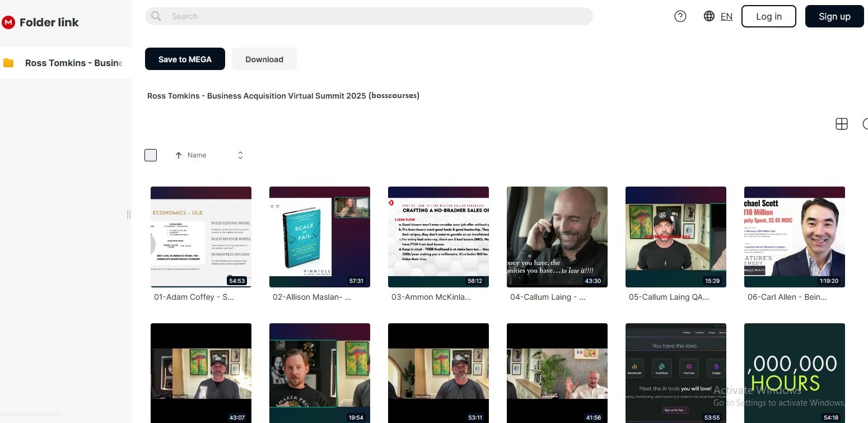Click the magnifier search icon
This screenshot has width=868, height=423.
click(x=156, y=16)
